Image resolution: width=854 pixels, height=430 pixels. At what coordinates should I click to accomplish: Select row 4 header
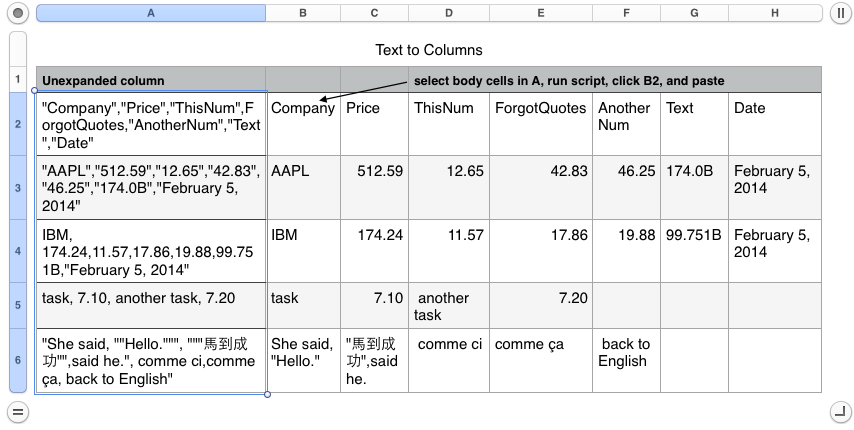17,251
